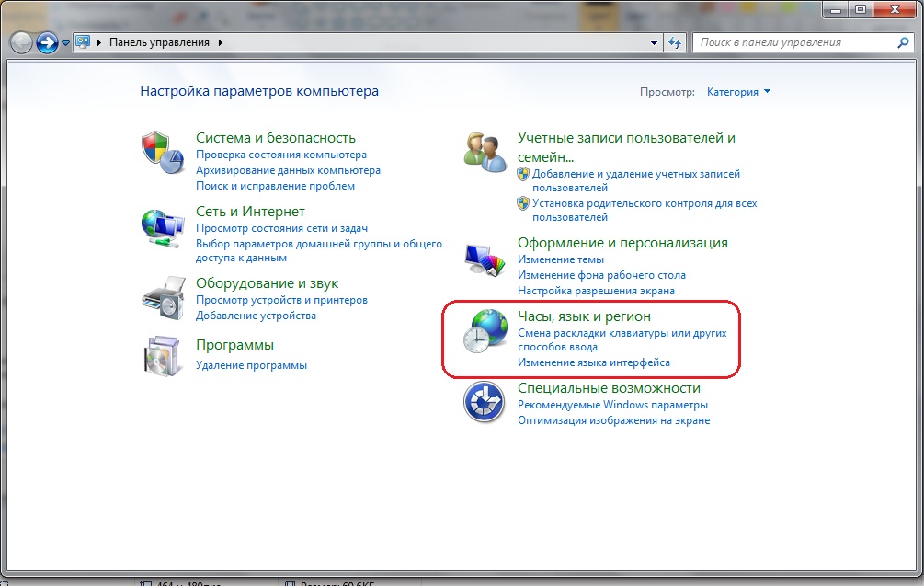Open Специальные возможности heading

pos(609,388)
